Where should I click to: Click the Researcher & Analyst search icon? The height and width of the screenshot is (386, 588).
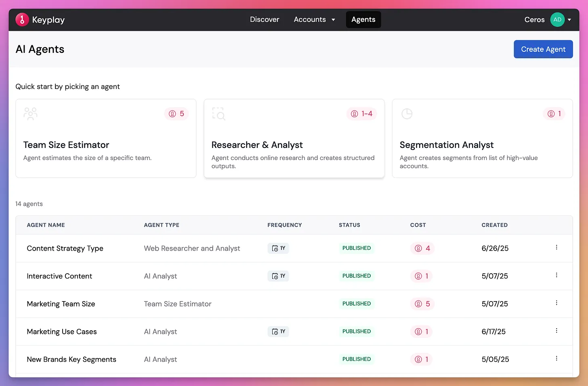[218, 114]
